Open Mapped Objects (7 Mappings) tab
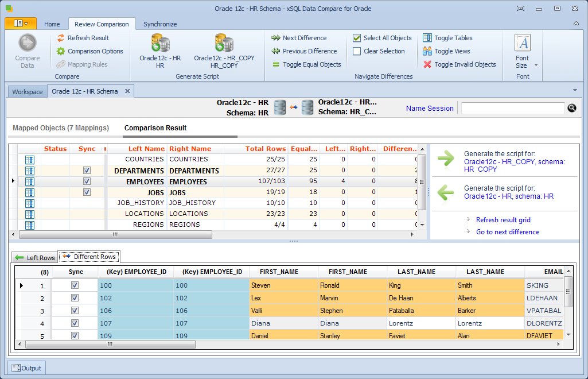 (x=61, y=128)
